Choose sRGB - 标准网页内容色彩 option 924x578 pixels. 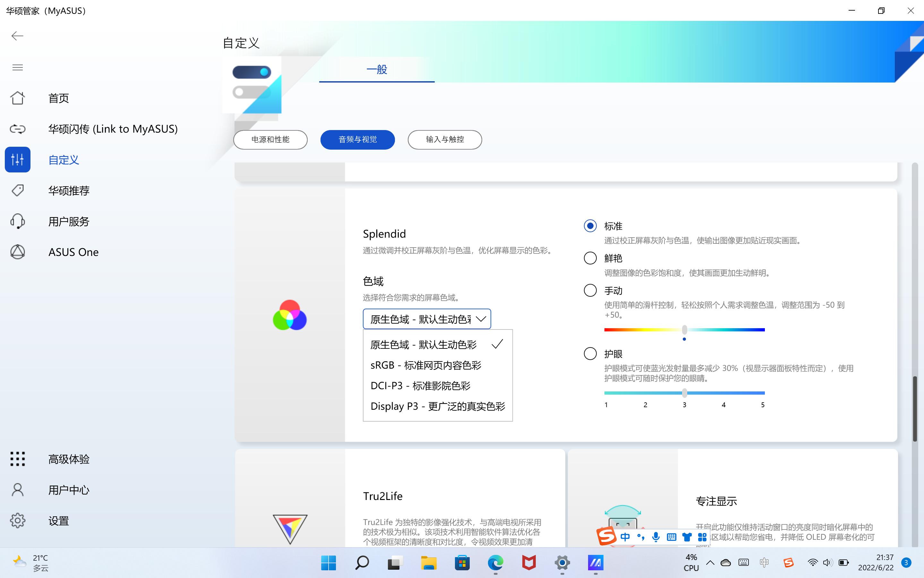tap(438, 365)
